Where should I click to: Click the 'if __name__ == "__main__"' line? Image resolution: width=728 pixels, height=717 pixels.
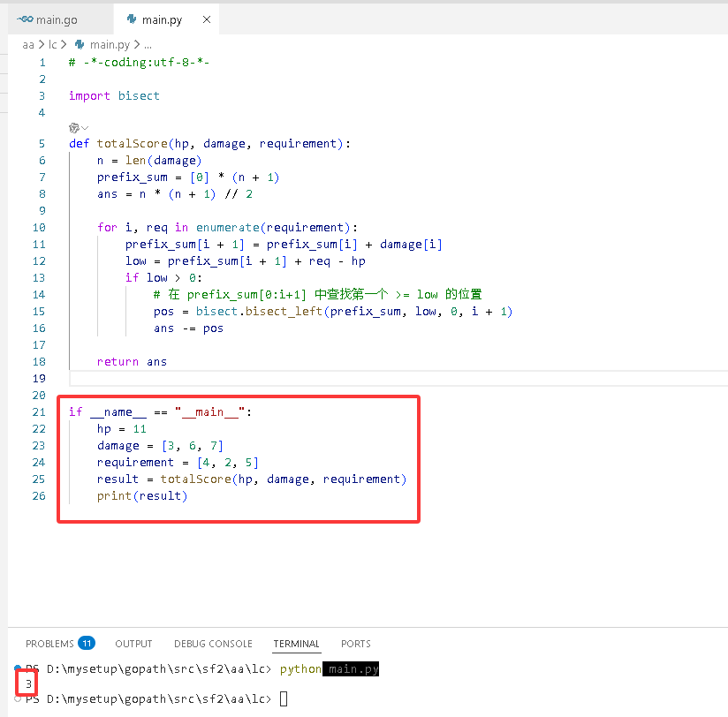(160, 412)
